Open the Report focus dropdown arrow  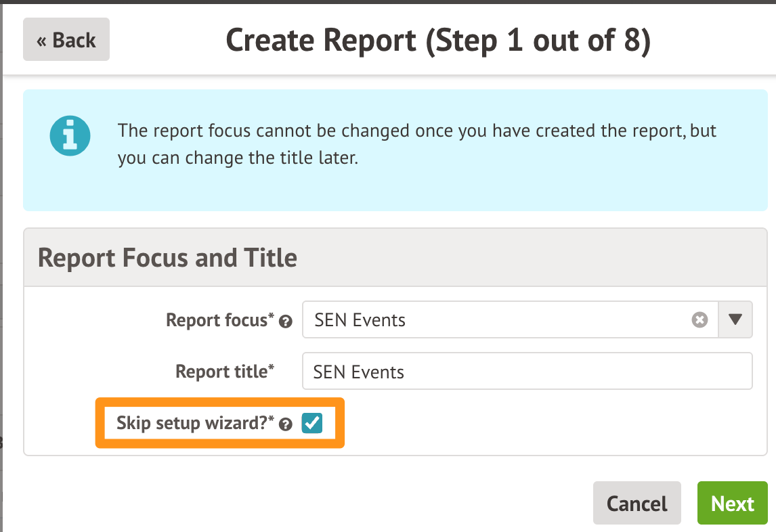pos(735,320)
